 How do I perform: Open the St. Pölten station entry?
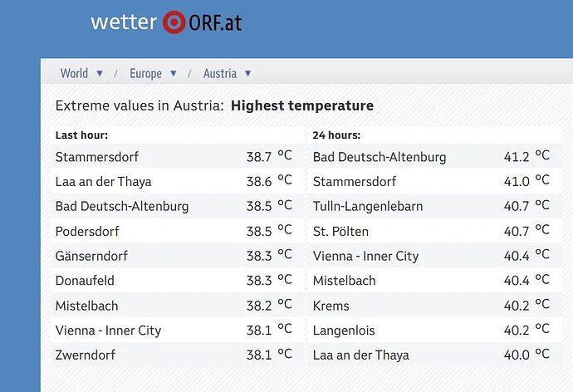pos(435,231)
